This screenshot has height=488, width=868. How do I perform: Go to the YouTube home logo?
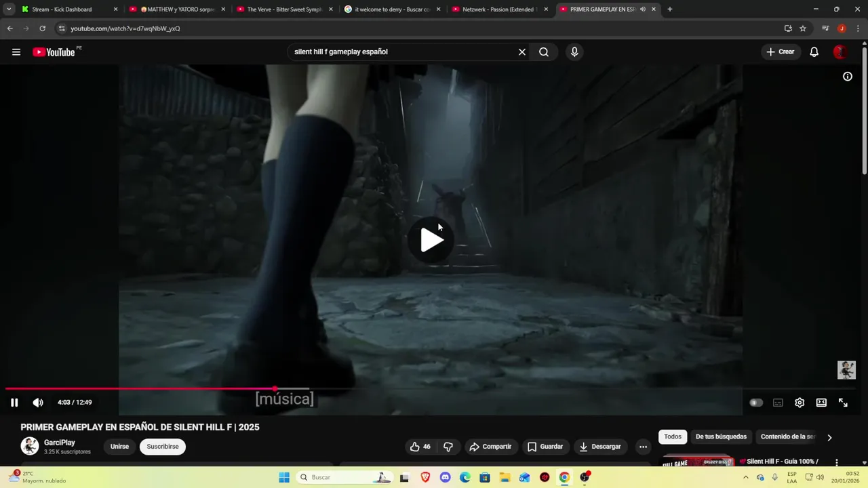(x=54, y=52)
